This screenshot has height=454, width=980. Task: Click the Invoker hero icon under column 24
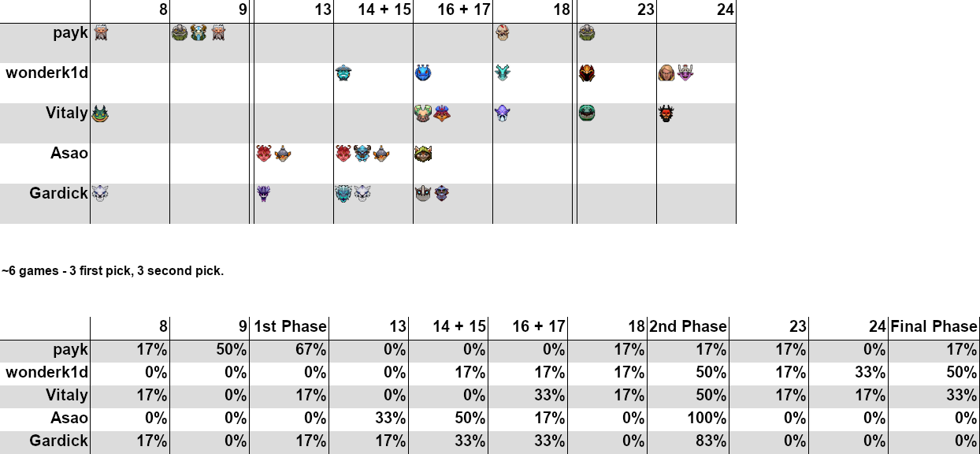point(666,73)
